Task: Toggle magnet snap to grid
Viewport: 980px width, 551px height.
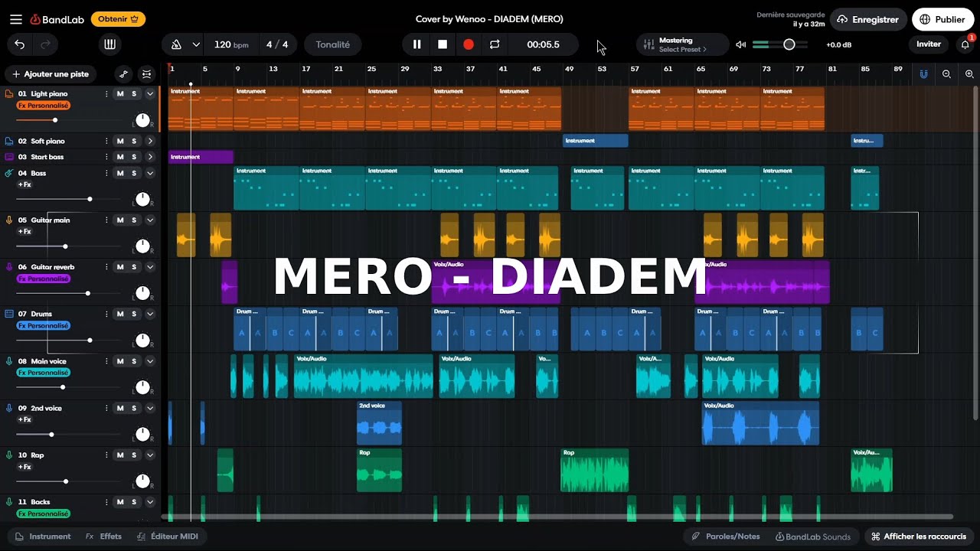Action: [924, 74]
